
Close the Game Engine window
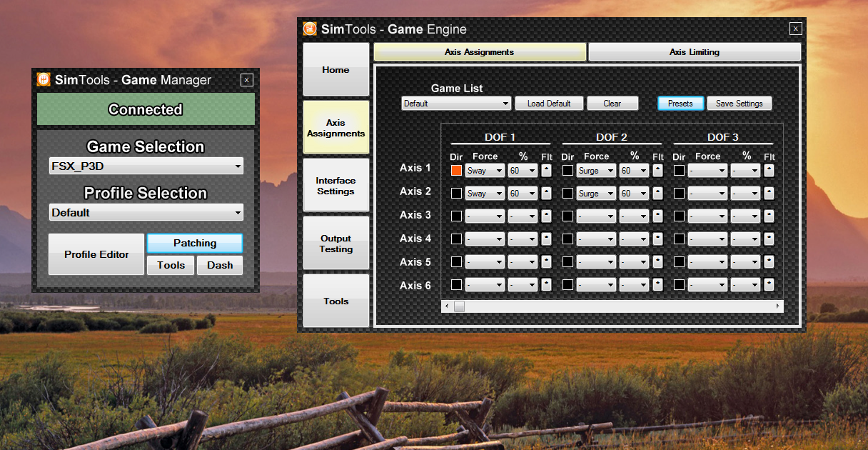pos(795,29)
